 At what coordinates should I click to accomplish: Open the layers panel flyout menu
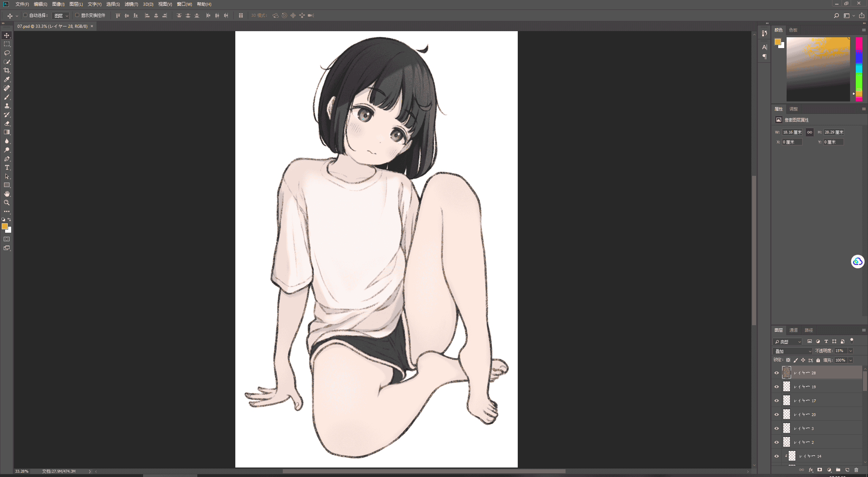tap(864, 330)
